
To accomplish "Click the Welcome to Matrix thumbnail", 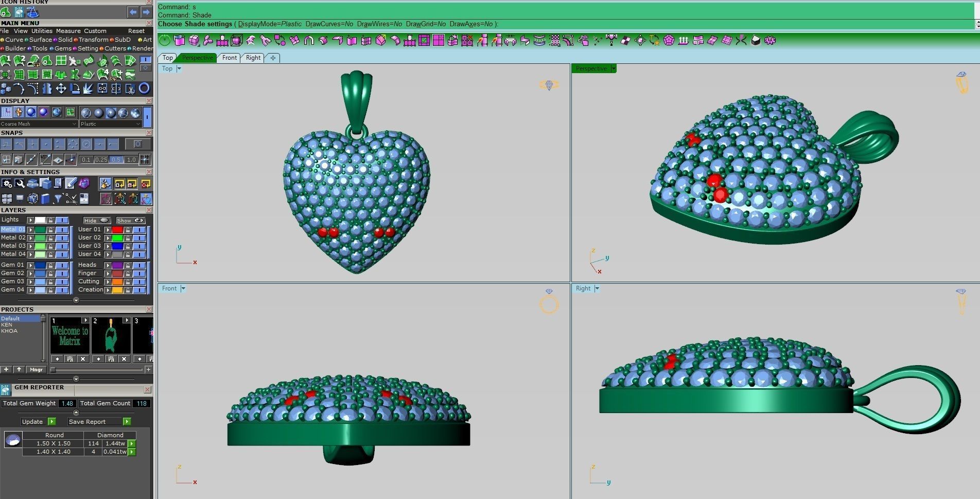I will pyautogui.click(x=69, y=336).
